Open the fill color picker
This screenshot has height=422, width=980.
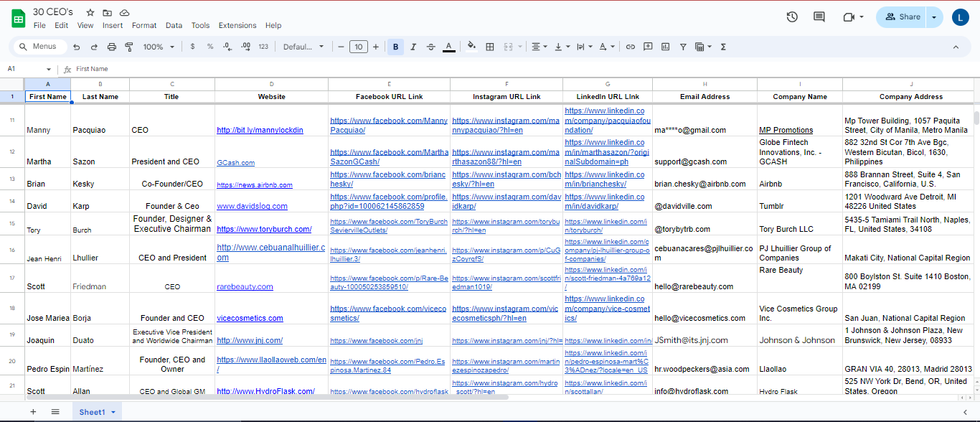tap(471, 47)
